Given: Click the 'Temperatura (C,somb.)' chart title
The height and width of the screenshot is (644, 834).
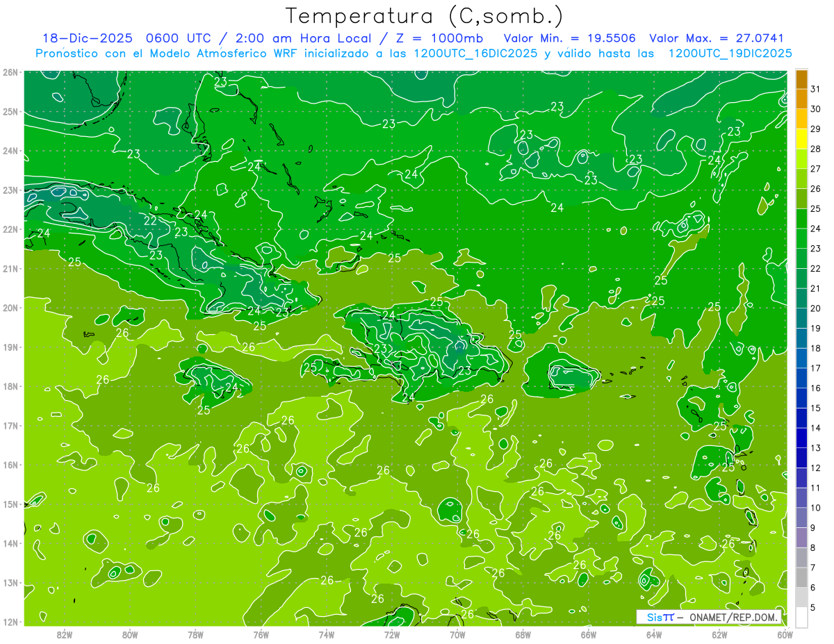Looking at the screenshot, I should 425,17.
